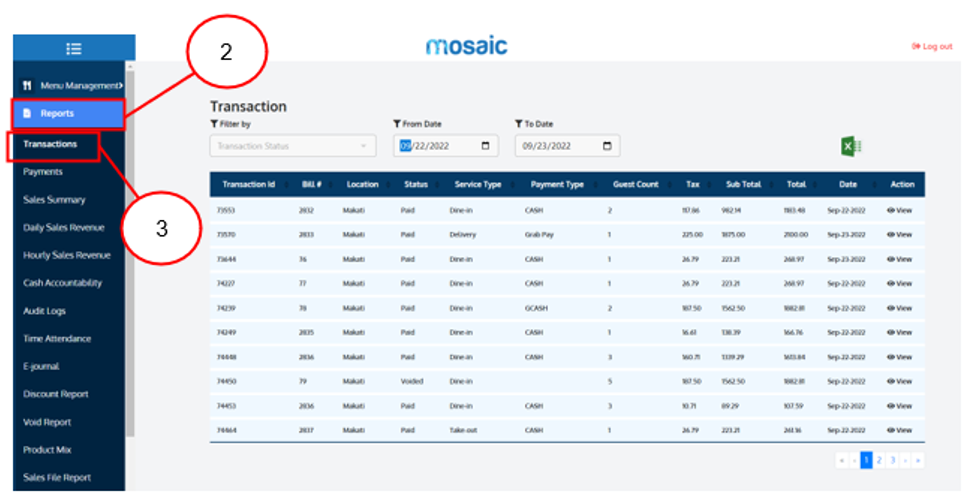Sort by Guest Count column
The image size is (968, 500).
point(635,185)
